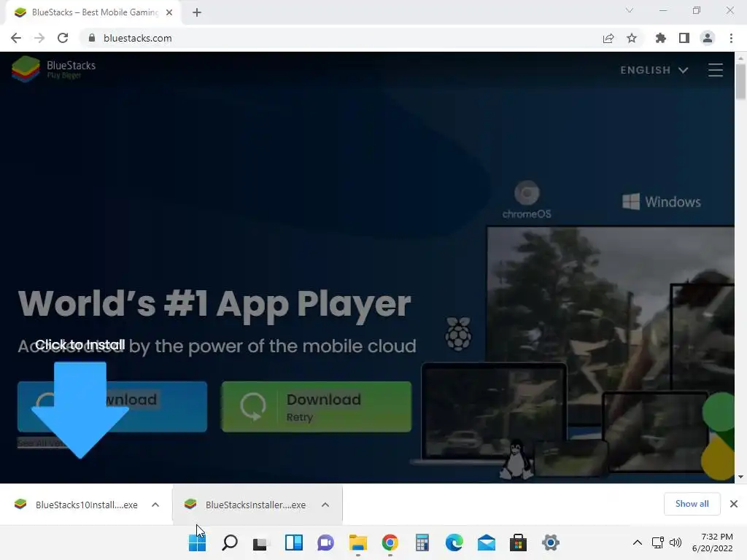Click the Linux penguin icon
747x560 pixels.
pos(516,459)
